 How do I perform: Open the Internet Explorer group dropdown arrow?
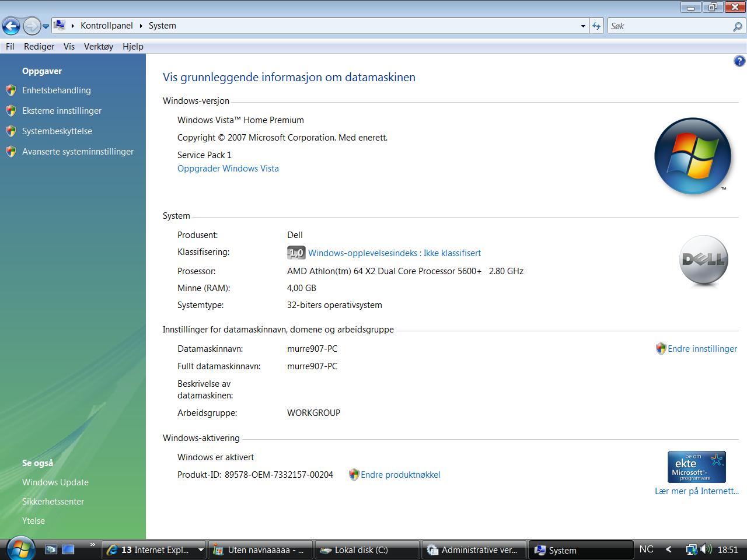point(201,550)
